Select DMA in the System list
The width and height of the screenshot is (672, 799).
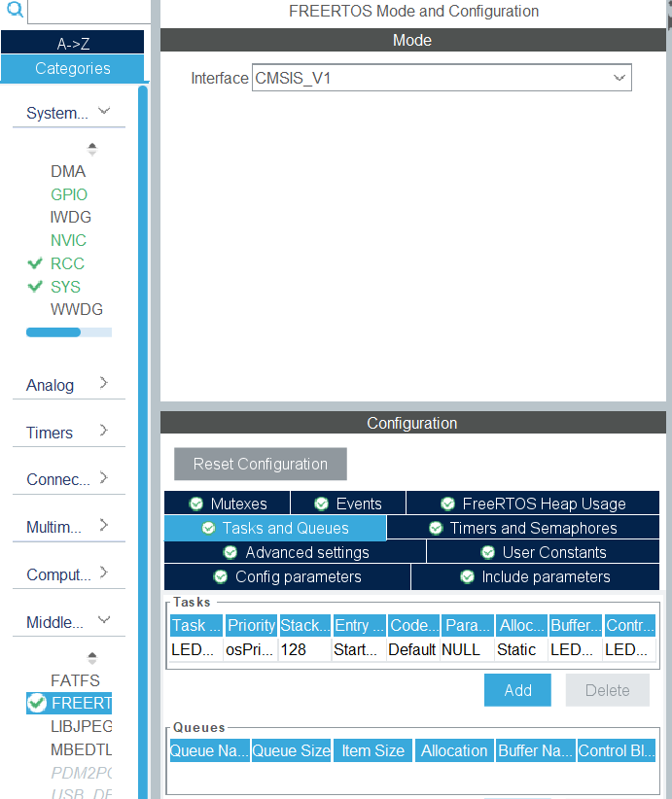68,171
